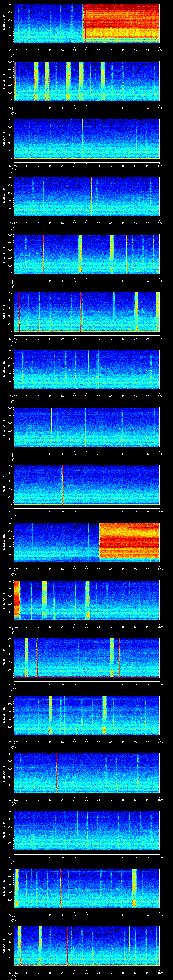The image size is (173, 980).
Task: Select the 22:12:00 start time label
Action: [13, 684]
